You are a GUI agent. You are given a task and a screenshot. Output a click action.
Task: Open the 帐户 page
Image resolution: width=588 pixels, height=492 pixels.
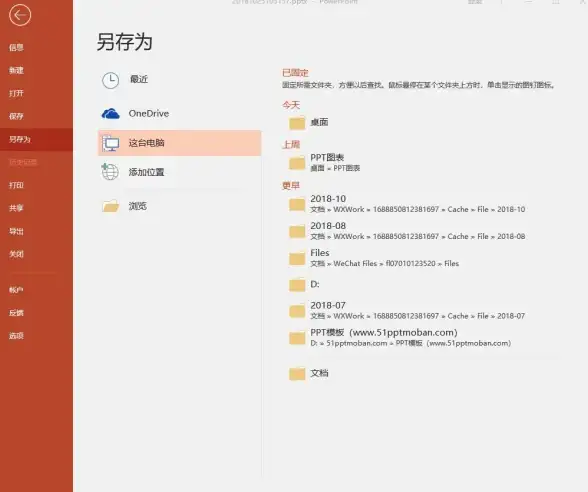(x=16, y=290)
